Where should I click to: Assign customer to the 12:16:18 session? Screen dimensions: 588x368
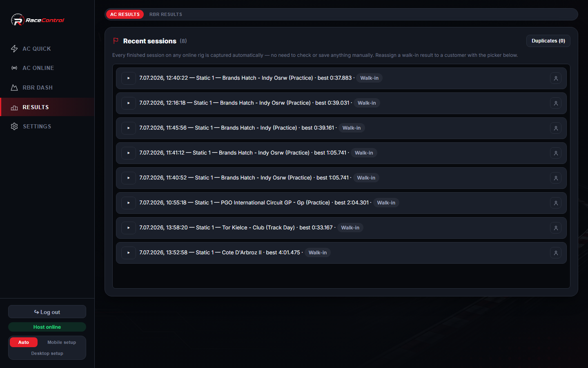[x=556, y=103]
